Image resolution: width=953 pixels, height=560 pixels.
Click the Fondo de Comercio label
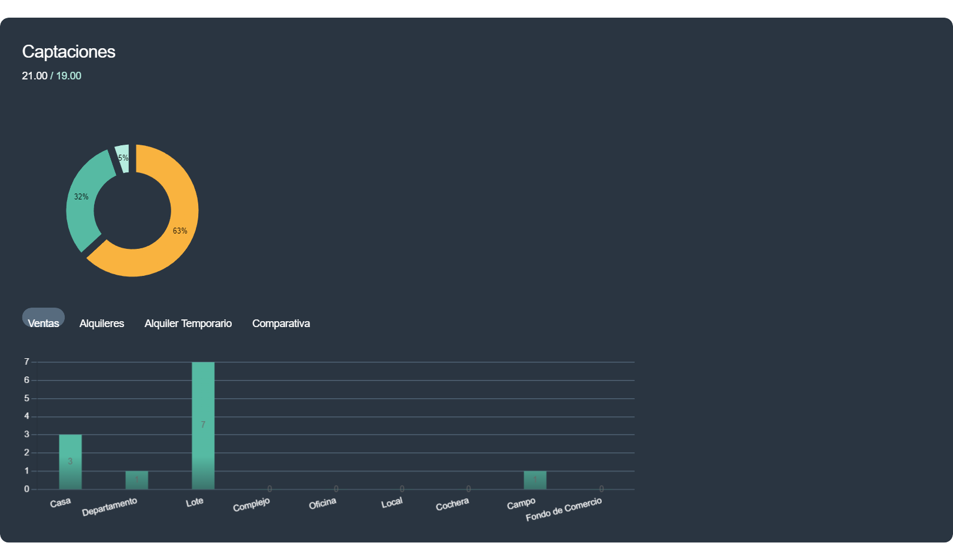click(564, 509)
